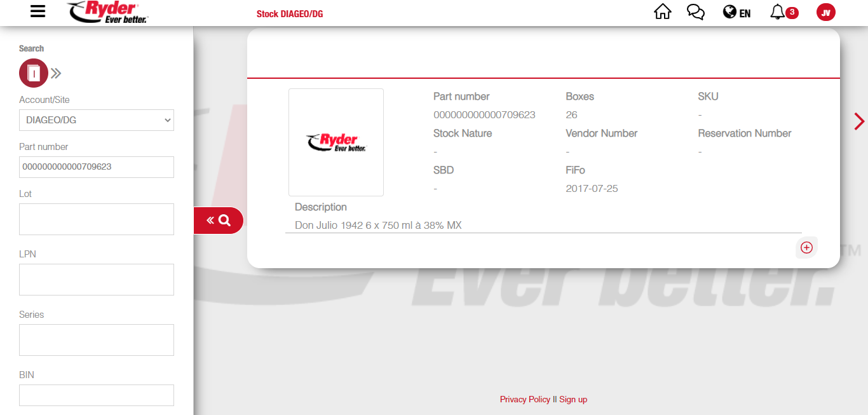The width and height of the screenshot is (868, 415).
Task: Focus the Lot text field
Action: [x=97, y=219]
